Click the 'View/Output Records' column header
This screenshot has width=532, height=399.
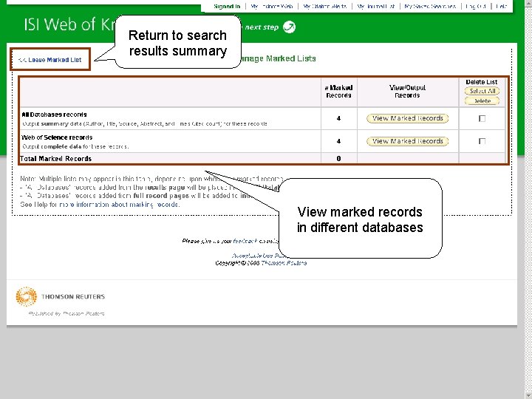pyautogui.click(x=407, y=92)
